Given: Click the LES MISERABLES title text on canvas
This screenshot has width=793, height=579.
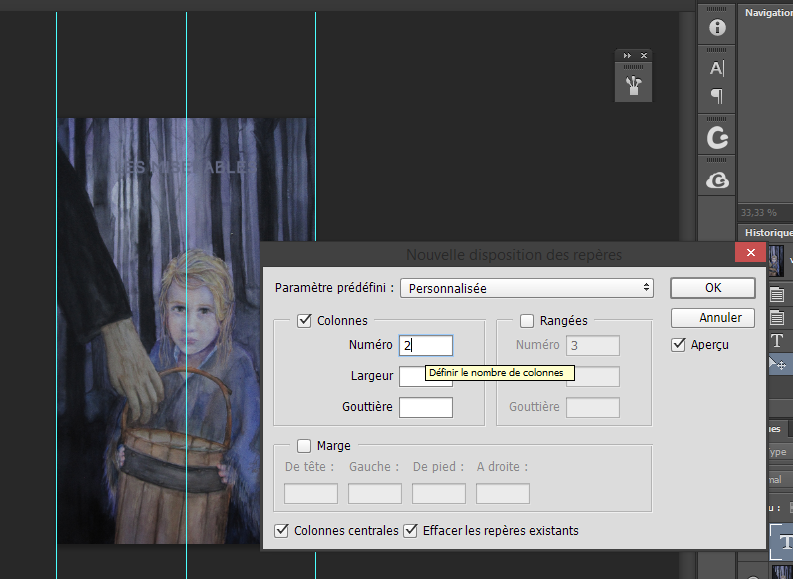Looking at the screenshot, I should pos(186,167).
